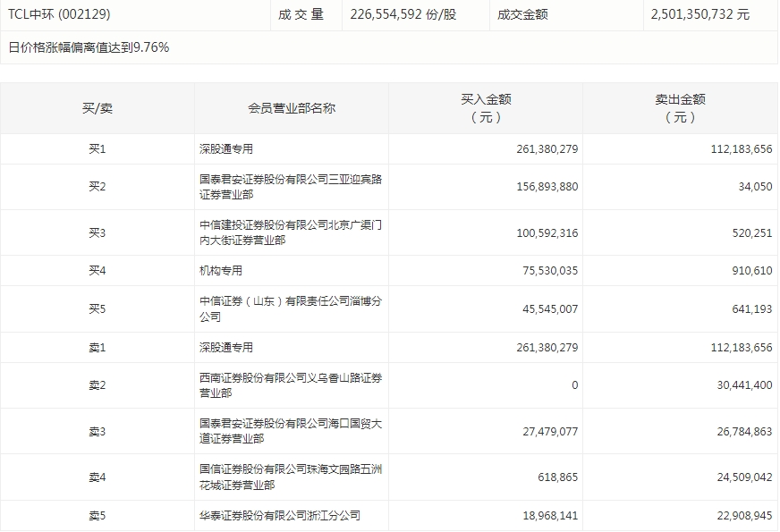Click 国泰君安证券海口国贸大道证券营业部 name
The image size is (780, 532).
(291, 431)
